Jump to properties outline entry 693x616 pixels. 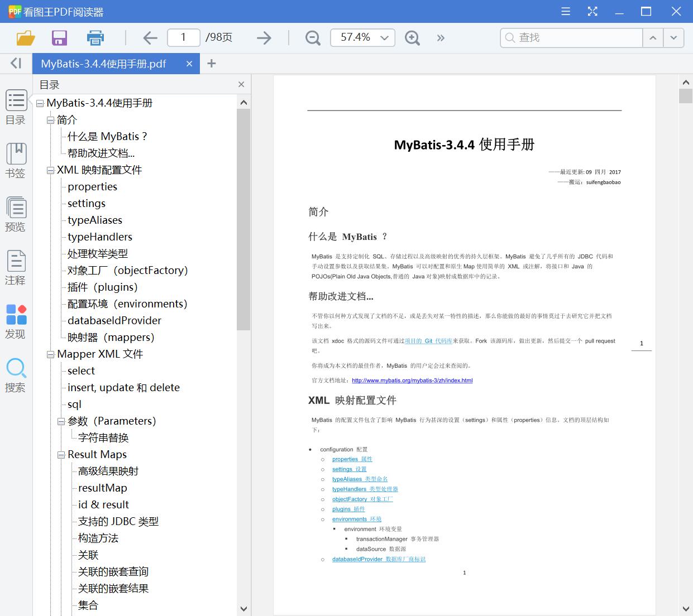93,187
